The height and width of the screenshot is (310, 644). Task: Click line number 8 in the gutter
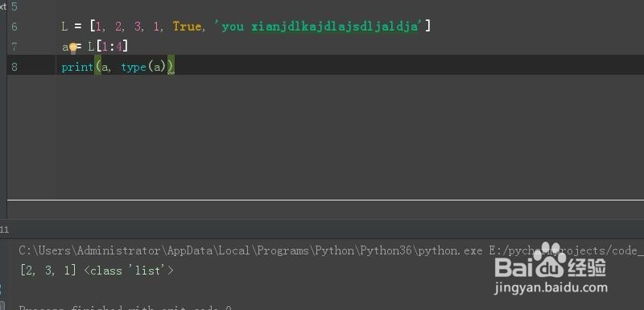coord(14,67)
